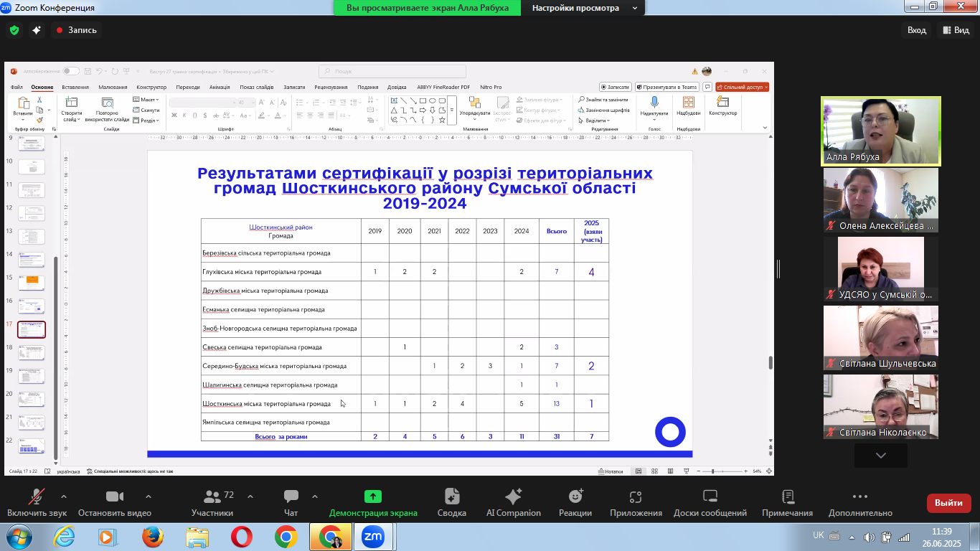Viewport: 980px width, 551px height.
Task: Open the participants list
Action: point(212,503)
